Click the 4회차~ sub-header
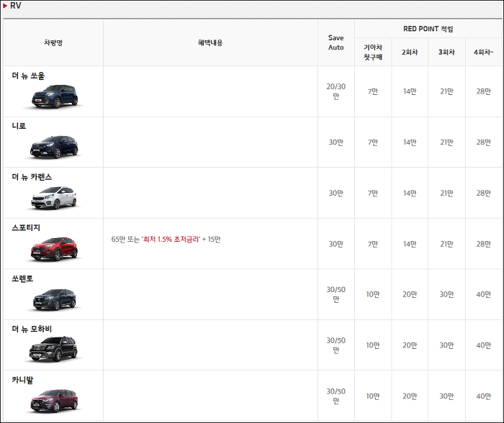 (x=483, y=52)
